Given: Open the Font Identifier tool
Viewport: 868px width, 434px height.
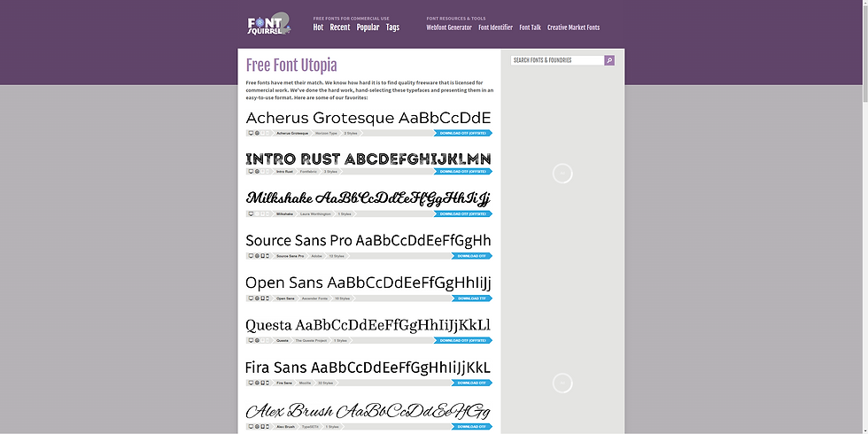Looking at the screenshot, I should coord(495,27).
